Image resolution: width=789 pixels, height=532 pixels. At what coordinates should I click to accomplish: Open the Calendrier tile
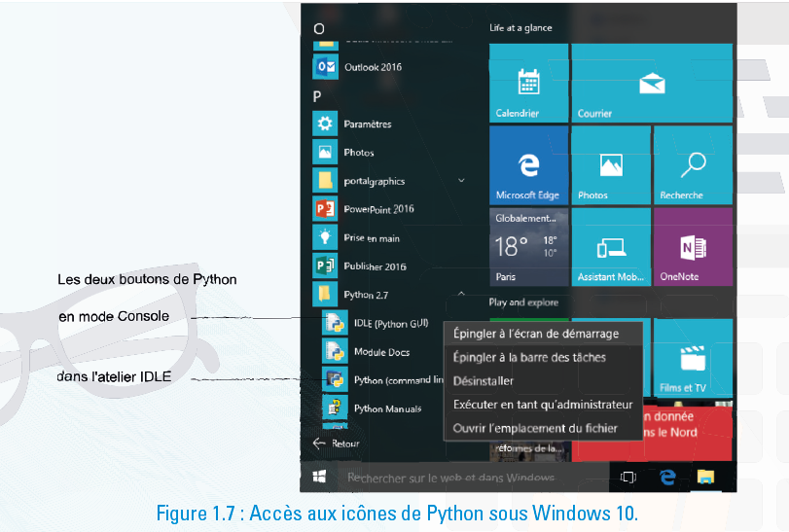click(x=529, y=83)
